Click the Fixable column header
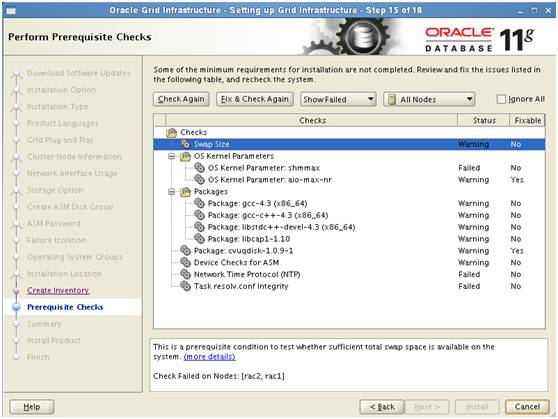 coord(527,120)
